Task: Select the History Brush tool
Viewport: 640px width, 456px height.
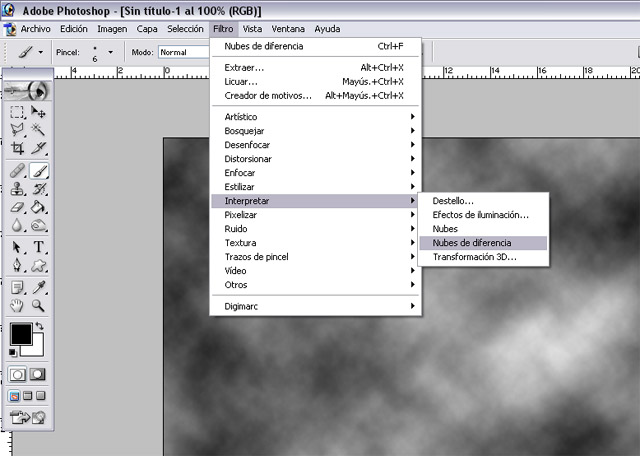Action: coord(39,189)
